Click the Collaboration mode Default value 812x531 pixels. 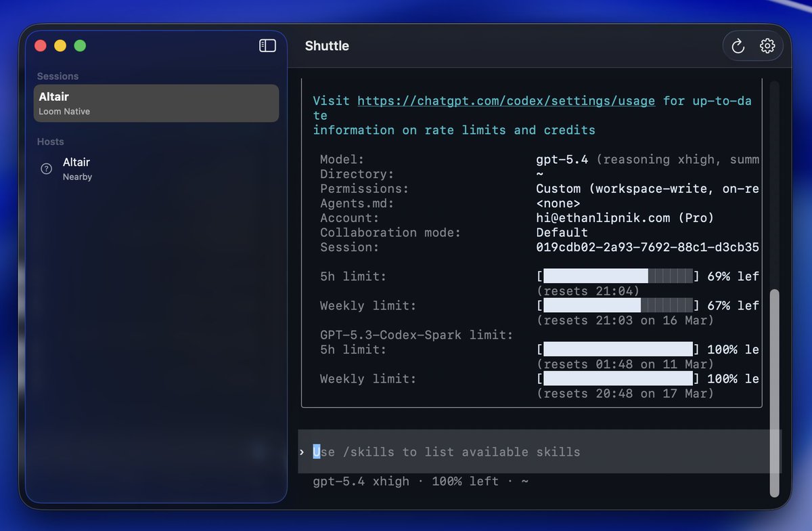pos(562,232)
